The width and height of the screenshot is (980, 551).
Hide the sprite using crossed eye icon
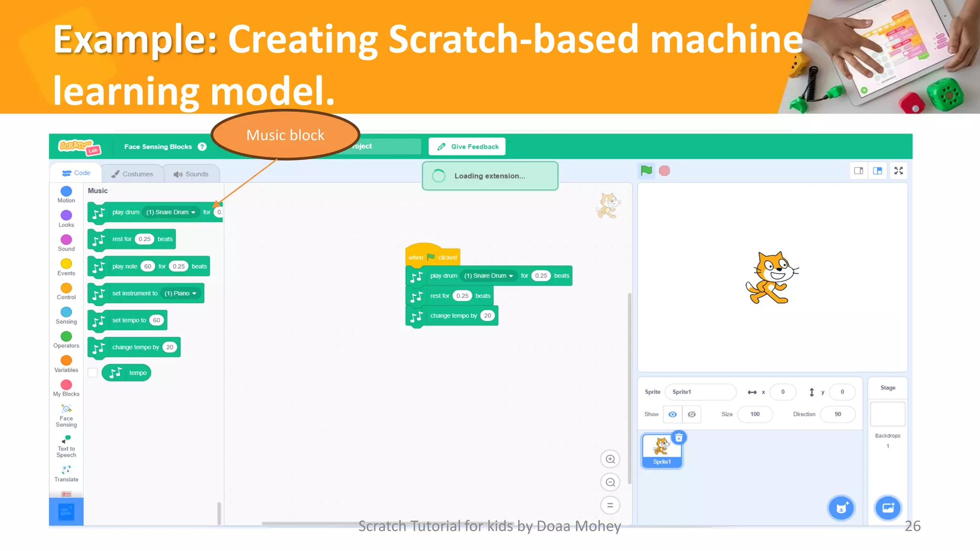coord(691,414)
